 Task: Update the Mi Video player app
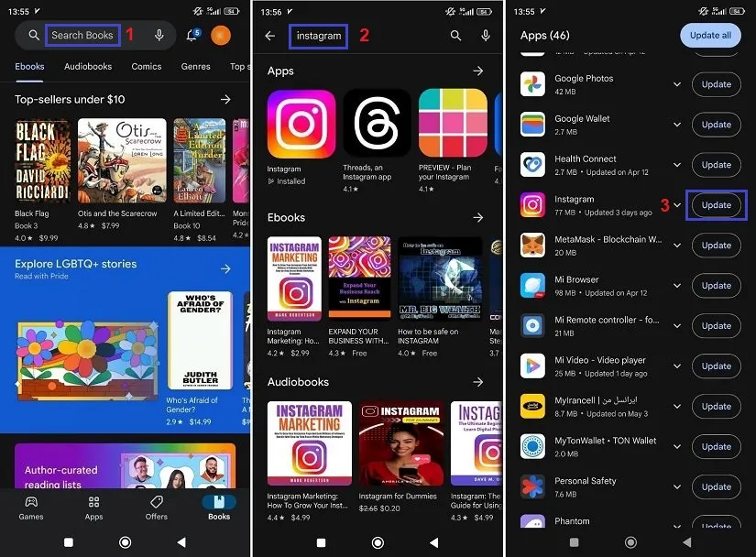click(717, 366)
